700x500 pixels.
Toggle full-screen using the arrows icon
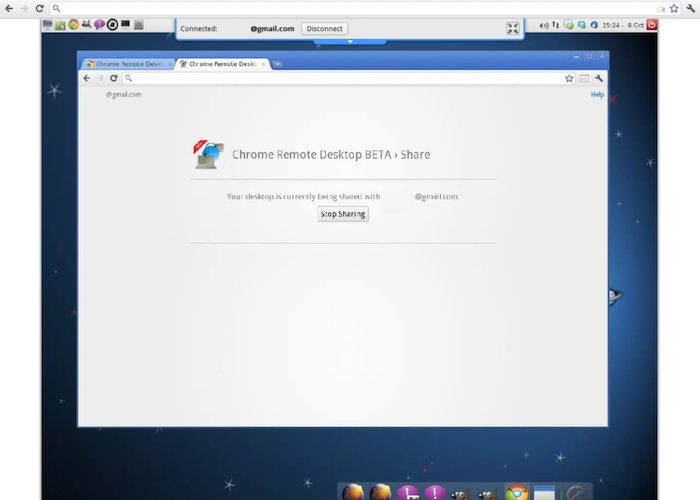(512, 28)
